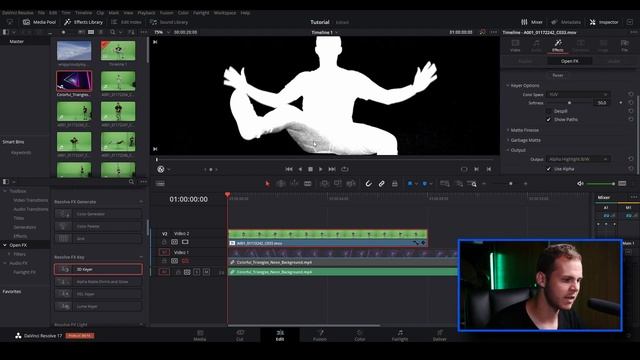Jump to the first frame
This screenshot has width=640, height=360.
tap(289, 169)
